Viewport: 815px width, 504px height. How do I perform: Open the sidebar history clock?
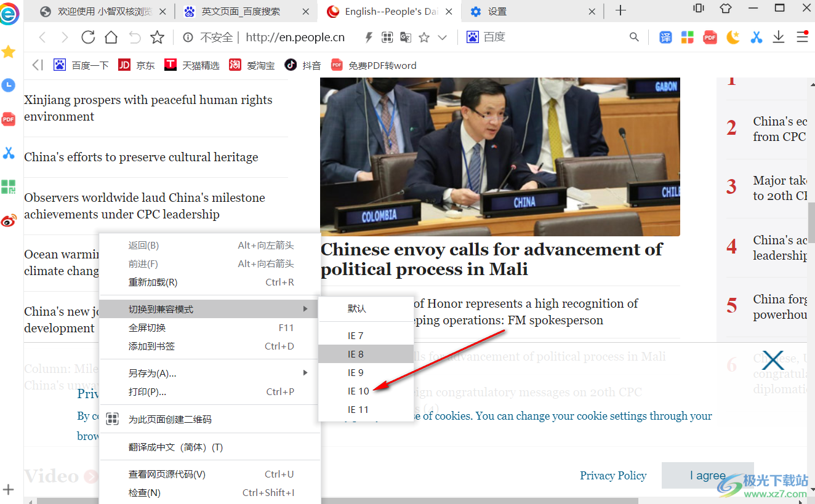pos(8,86)
